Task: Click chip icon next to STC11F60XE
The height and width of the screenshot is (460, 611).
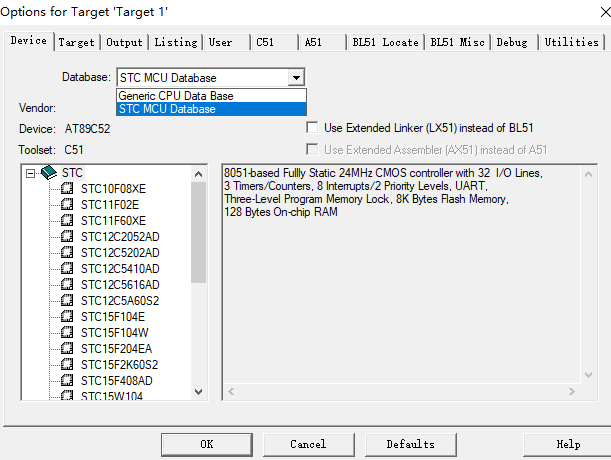Action: pos(67,220)
